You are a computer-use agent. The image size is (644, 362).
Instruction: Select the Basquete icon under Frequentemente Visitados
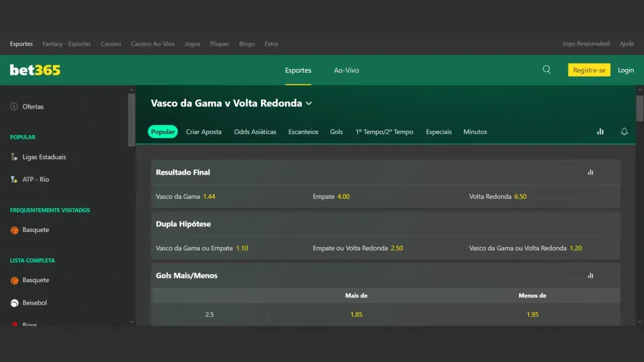tap(13, 229)
